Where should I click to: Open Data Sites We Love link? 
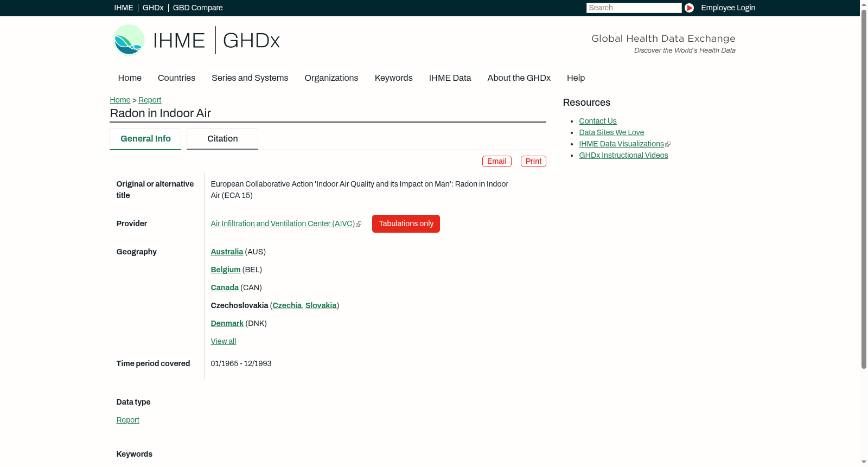pos(611,132)
